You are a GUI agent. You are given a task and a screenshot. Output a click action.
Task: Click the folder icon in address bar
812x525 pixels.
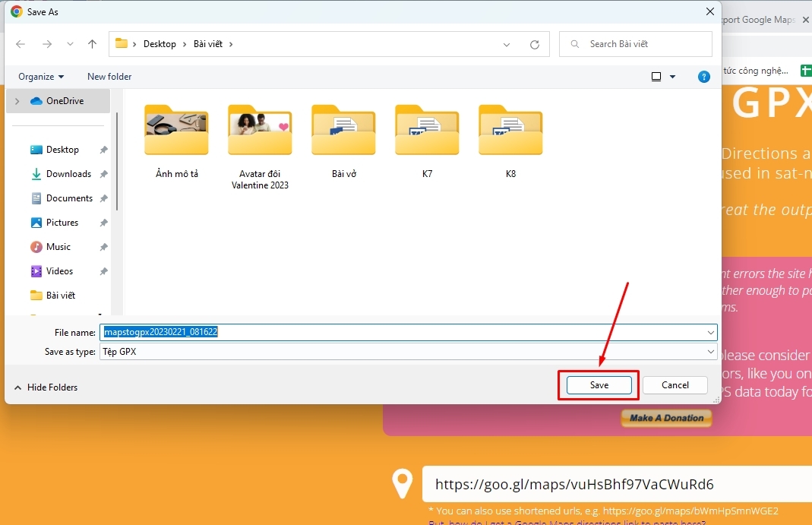click(x=122, y=43)
